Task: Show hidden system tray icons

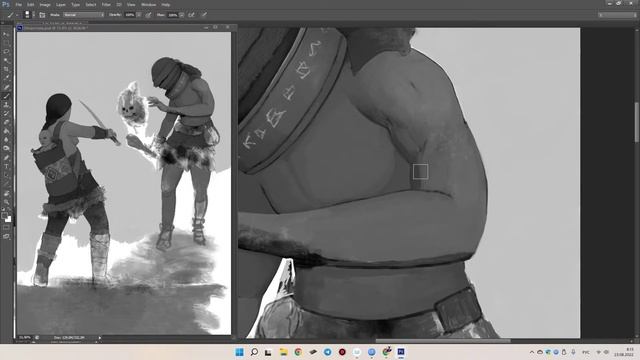Action: pyautogui.click(x=531, y=352)
